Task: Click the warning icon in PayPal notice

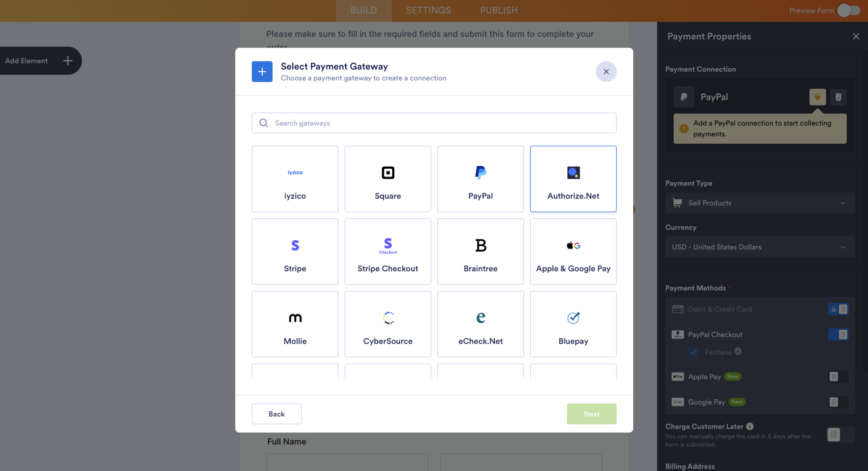Action: pos(684,129)
